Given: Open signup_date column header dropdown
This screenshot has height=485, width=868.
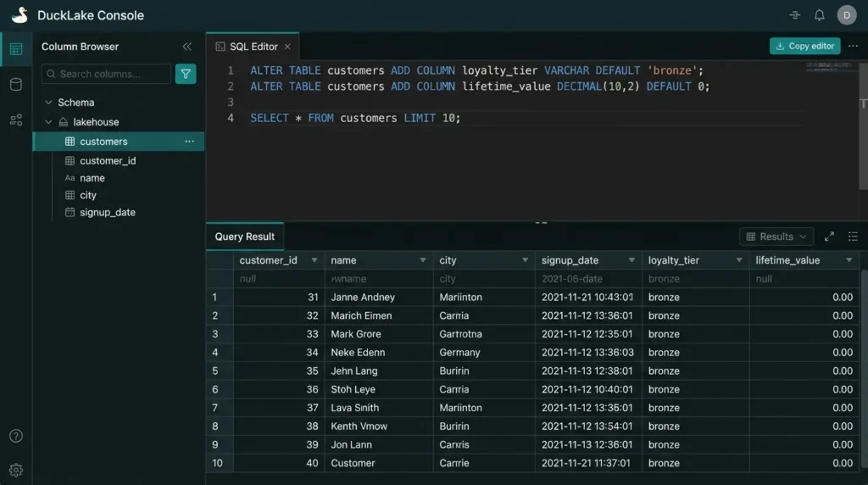Looking at the screenshot, I should (631, 260).
